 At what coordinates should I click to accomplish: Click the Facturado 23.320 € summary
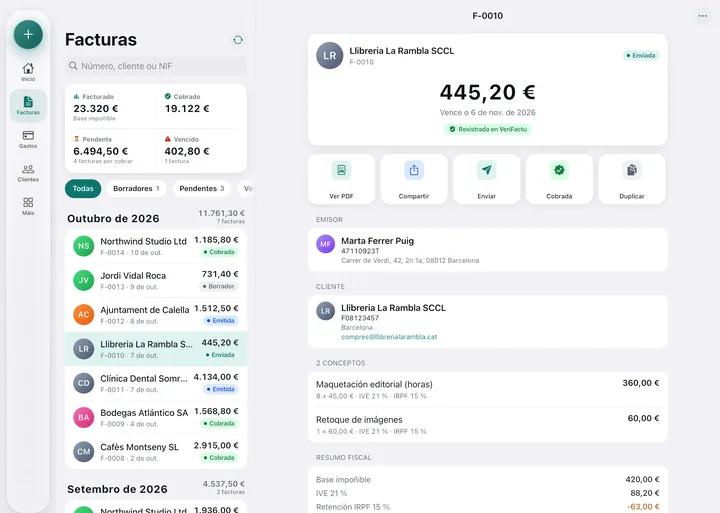pyautogui.click(x=110, y=107)
